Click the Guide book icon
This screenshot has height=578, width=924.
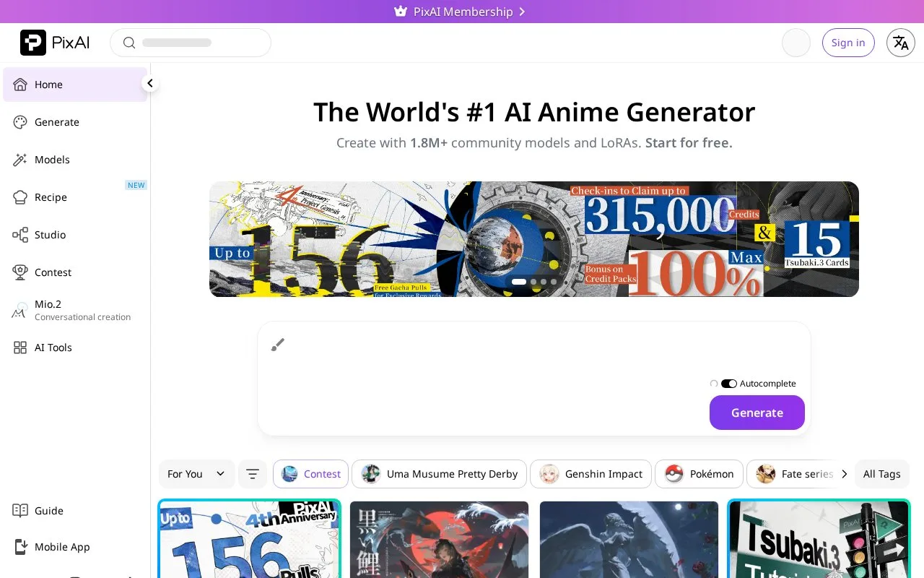(x=20, y=511)
